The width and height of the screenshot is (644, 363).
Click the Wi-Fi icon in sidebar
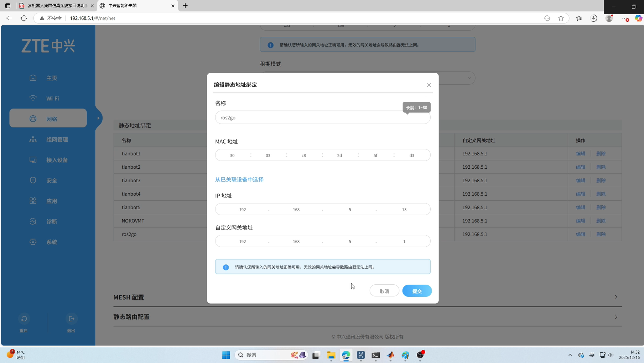(x=33, y=99)
